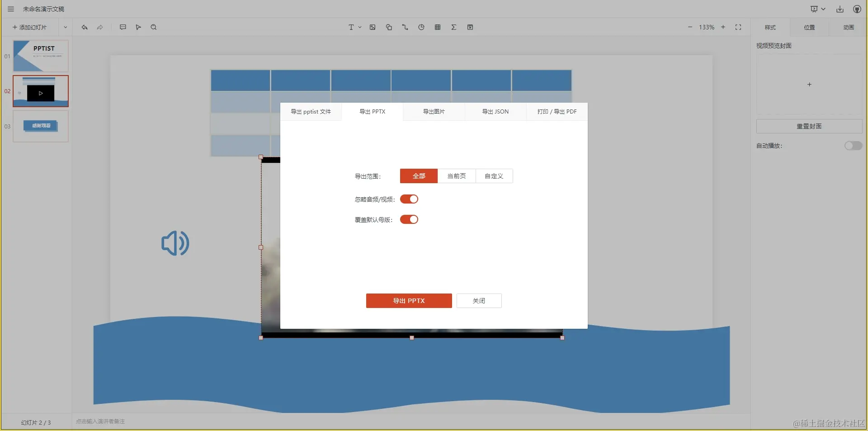This screenshot has height=431, width=868.
Task: Insert a table using the grid icon
Action: click(437, 27)
